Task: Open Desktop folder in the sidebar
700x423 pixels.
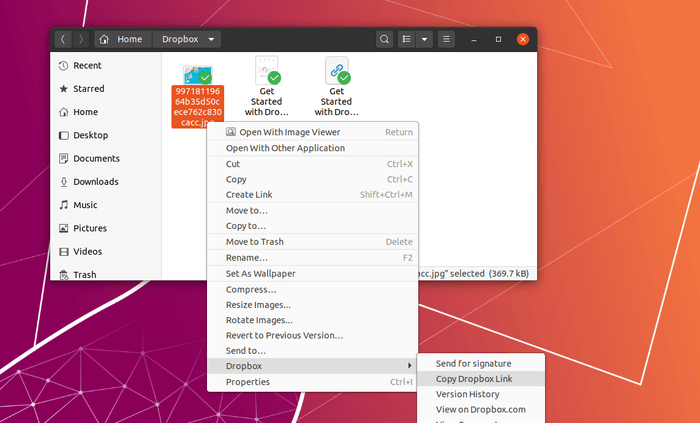Action: pos(106,135)
